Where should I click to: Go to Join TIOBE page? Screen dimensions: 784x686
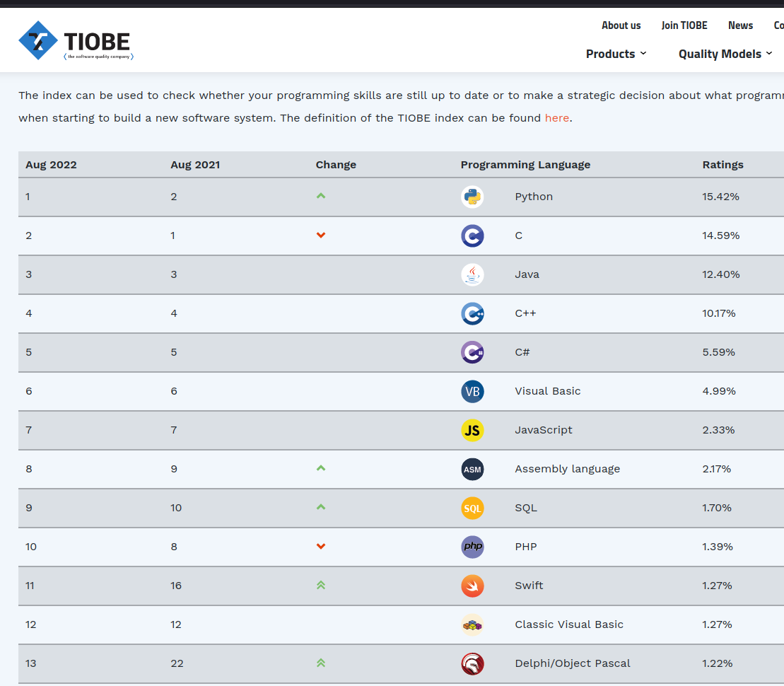pos(684,25)
